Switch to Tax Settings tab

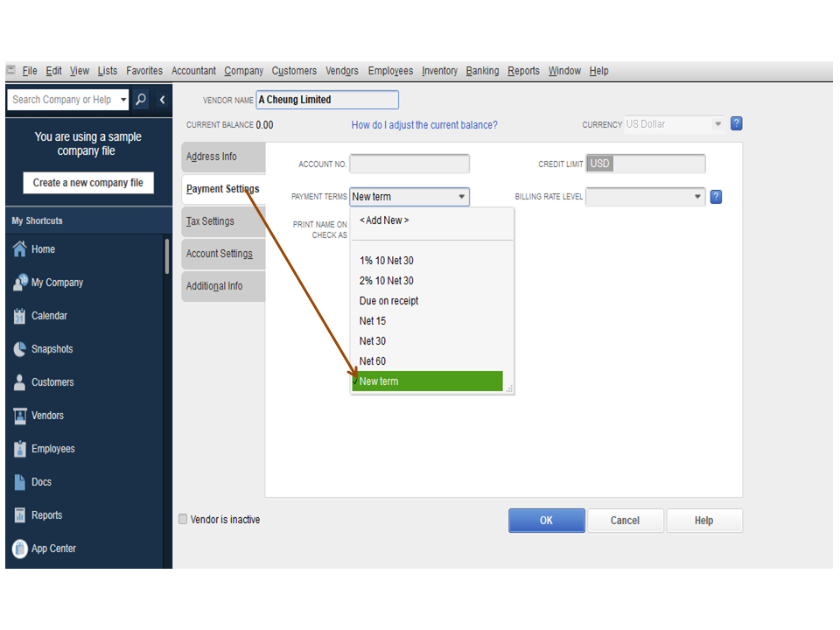pyautogui.click(x=223, y=221)
